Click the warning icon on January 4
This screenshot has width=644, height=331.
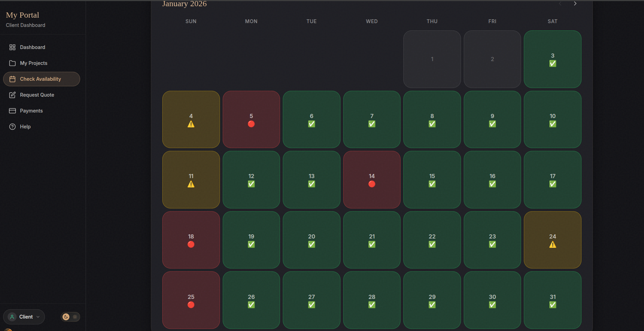191,124
